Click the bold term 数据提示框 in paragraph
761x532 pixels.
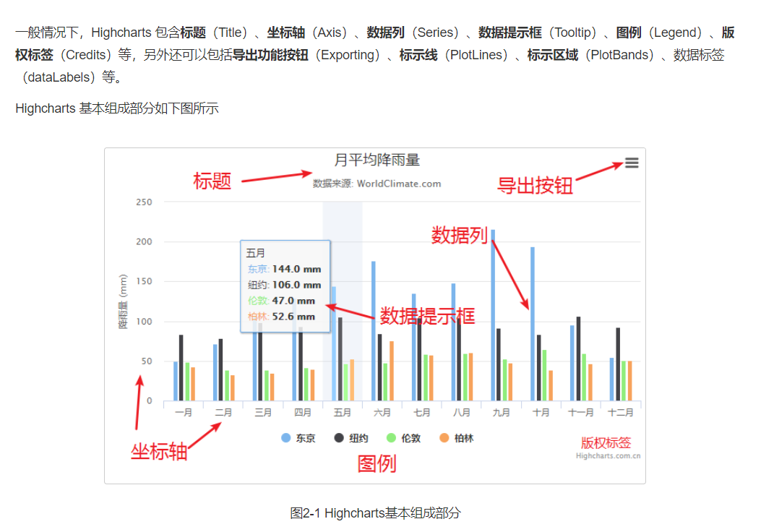510,33
